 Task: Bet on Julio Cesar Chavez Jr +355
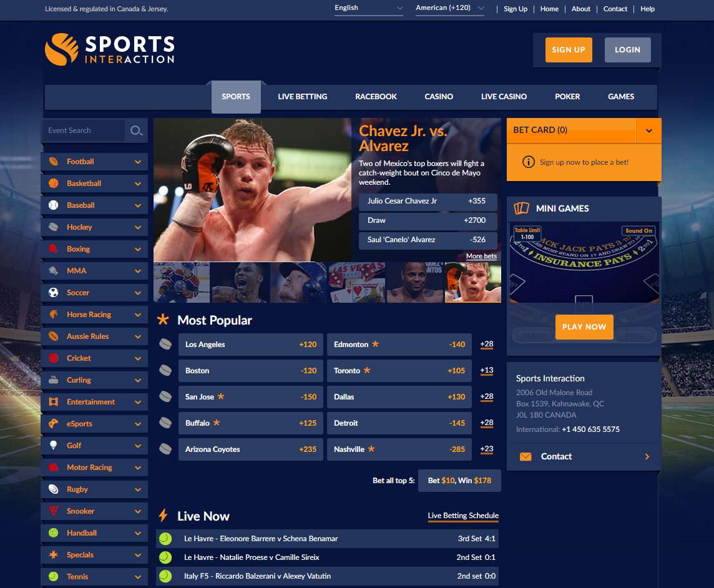tap(427, 202)
